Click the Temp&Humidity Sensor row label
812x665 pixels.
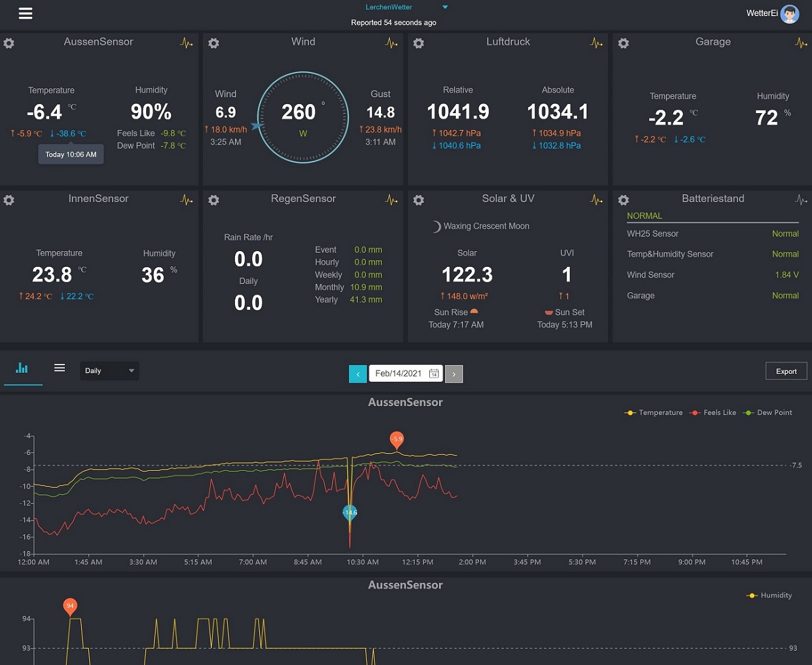click(x=670, y=254)
